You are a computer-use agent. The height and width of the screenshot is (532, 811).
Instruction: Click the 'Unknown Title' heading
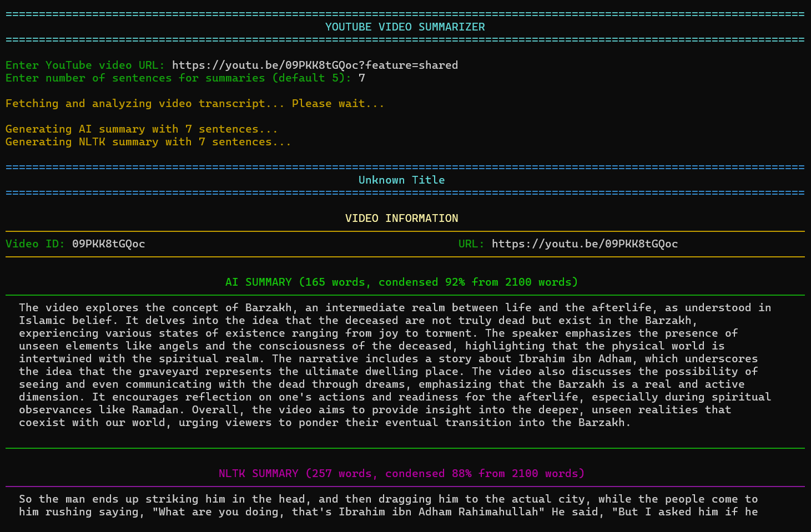tap(401, 180)
